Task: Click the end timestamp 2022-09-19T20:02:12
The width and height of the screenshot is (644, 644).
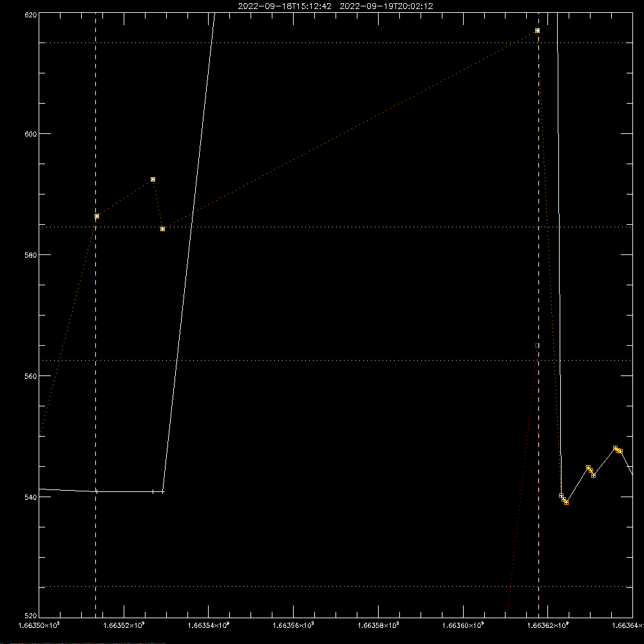Action: 386,6
